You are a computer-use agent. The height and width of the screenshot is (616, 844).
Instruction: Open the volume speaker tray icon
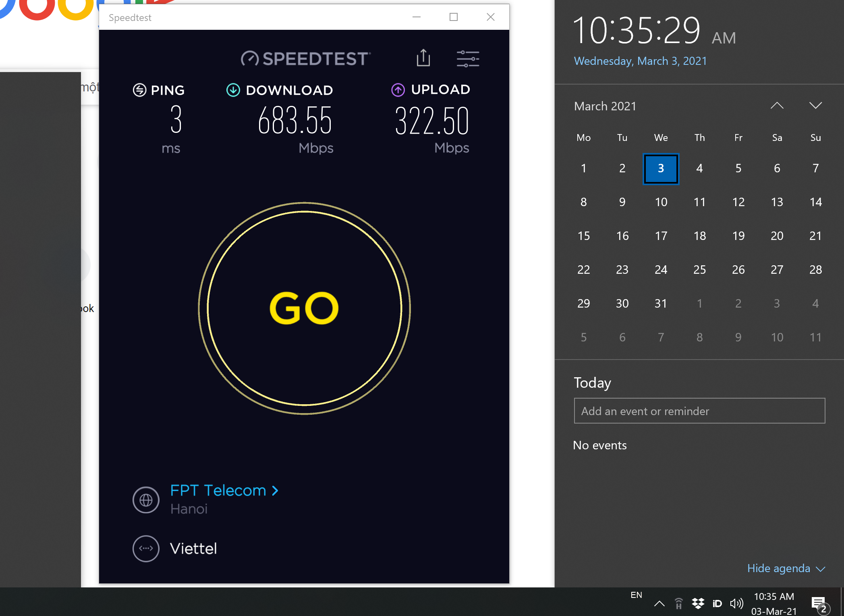(736, 603)
